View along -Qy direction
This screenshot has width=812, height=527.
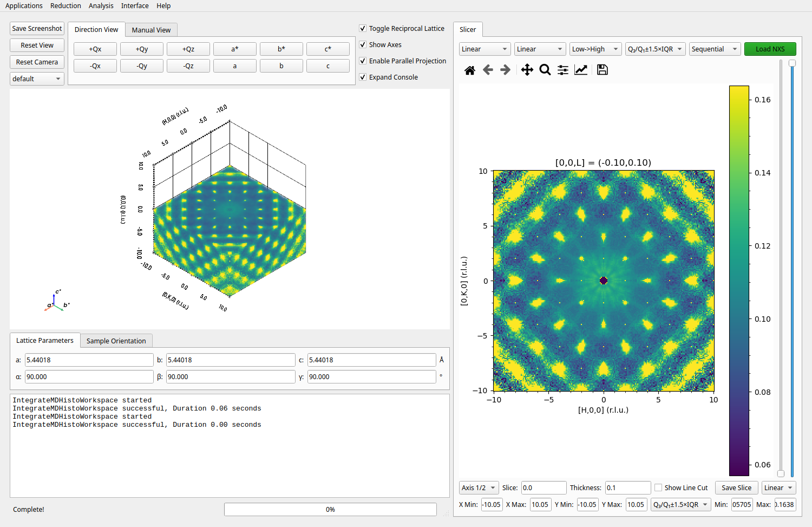click(x=142, y=66)
